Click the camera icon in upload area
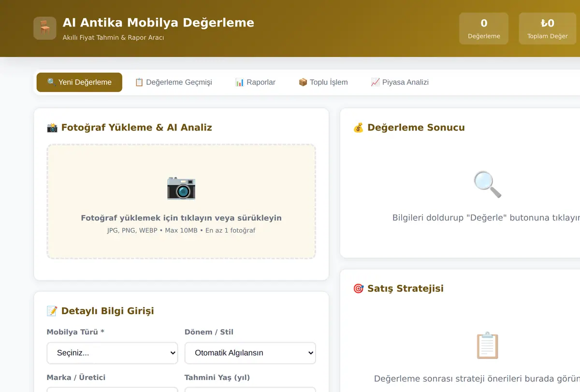 [181, 188]
